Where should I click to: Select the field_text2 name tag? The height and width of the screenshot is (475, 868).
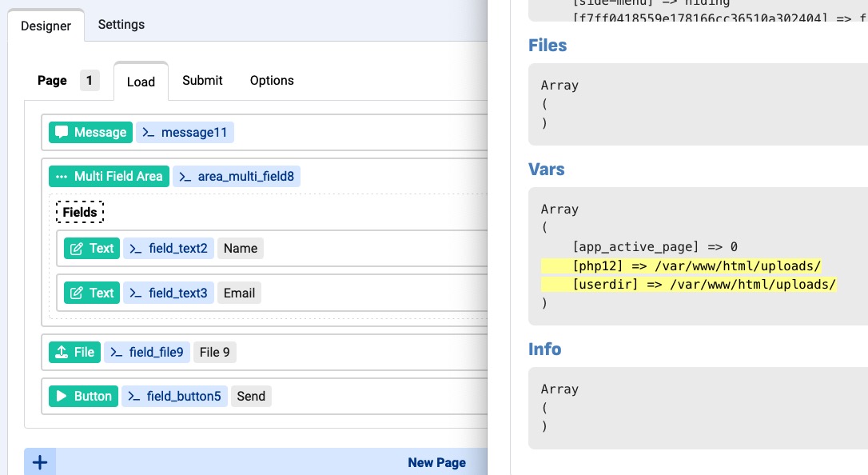[169, 248]
